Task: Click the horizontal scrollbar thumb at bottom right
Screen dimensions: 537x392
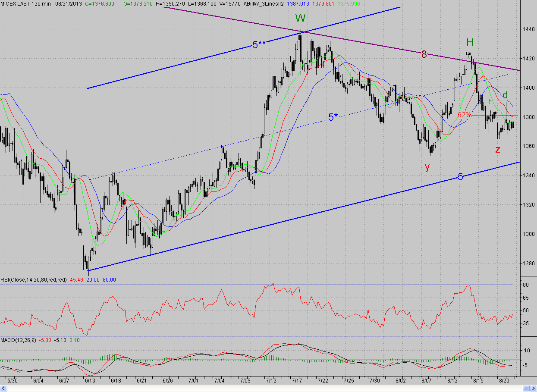Action: pyautogui.click(x=527, y=389)
